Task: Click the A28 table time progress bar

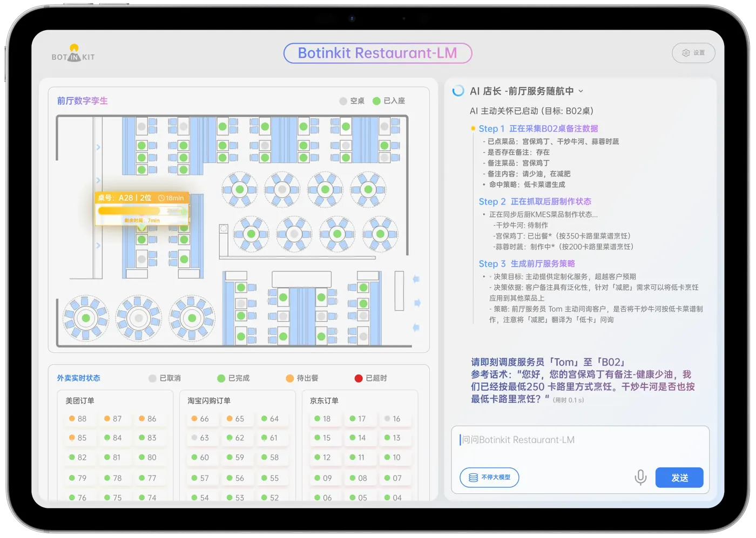Action: point(141,210)
